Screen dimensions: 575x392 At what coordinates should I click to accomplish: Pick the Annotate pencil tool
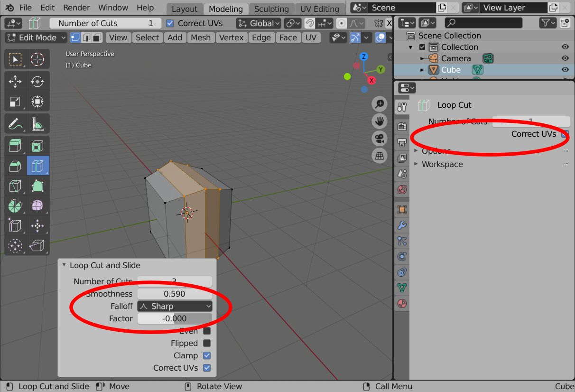pos(15,124)
